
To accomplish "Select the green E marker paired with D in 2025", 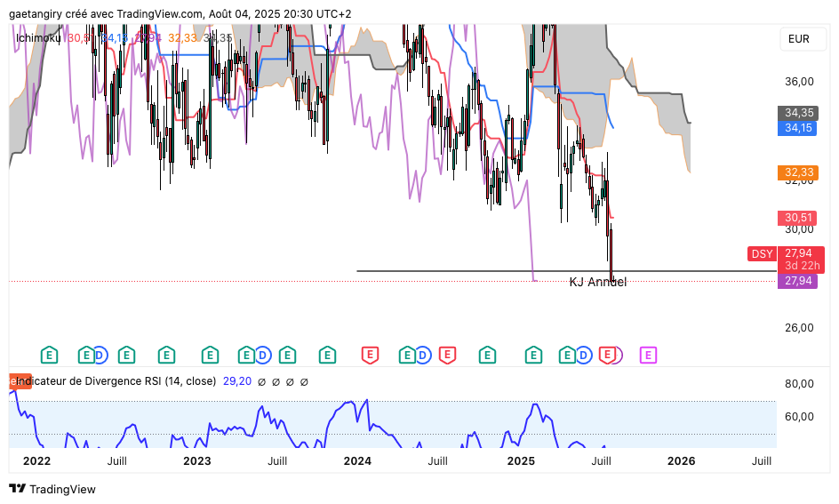I will [x=567, y=355].
